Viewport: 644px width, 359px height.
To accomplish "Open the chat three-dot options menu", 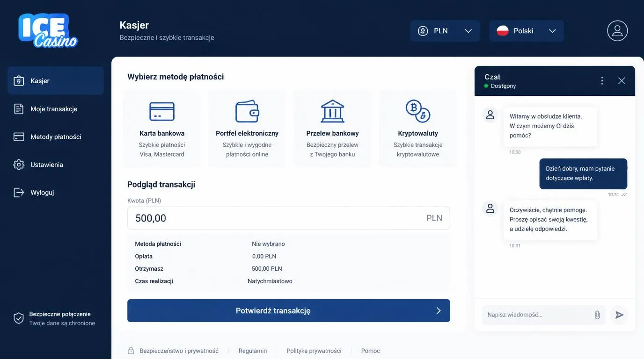I will point(602,81).
